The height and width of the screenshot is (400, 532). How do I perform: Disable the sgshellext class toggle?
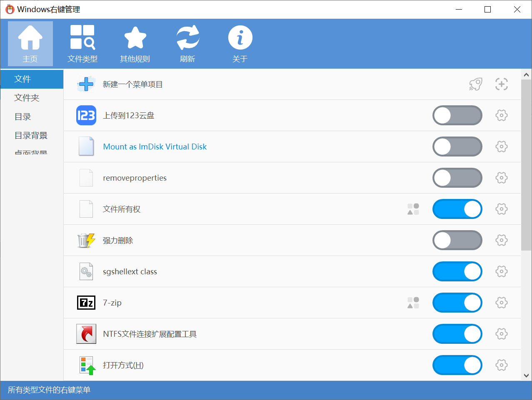(x=457, y=271)
